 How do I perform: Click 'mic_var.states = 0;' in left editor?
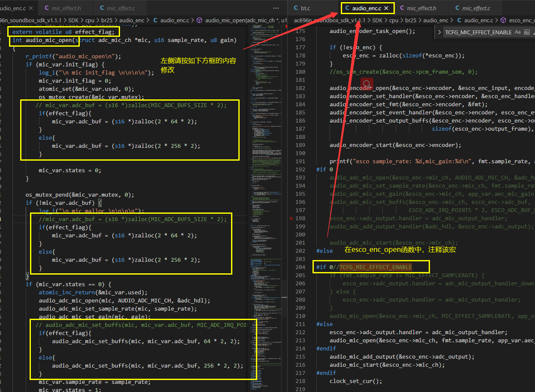tap(70, 171)
